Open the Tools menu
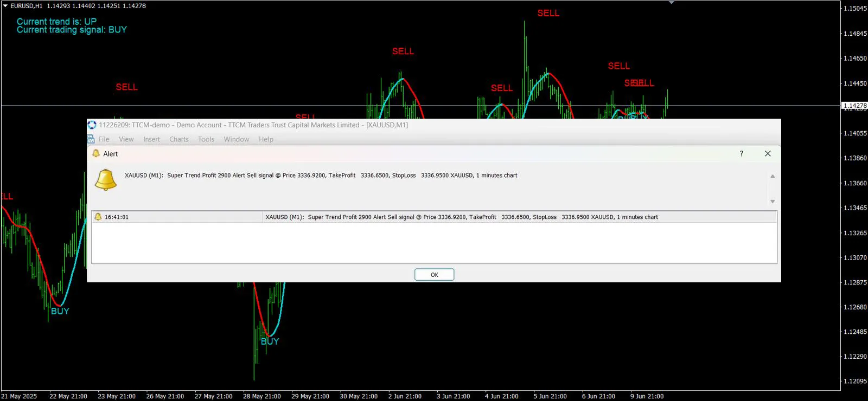The width and height of the screenshot is (868, 401). (x=206, y=139)
